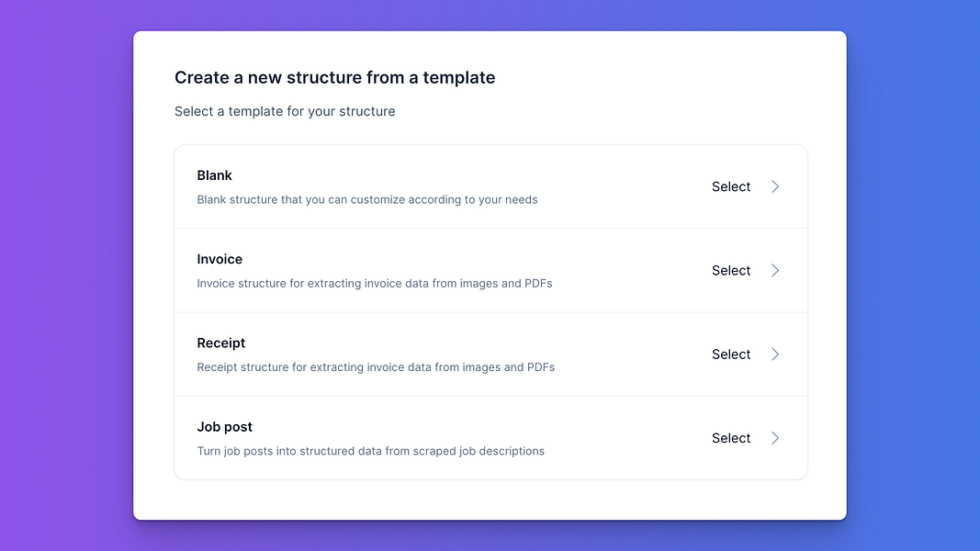The height and width of the screenshot is (551, 980).
Task: Click the 'Turn job posts into structured data' description
Action: point(371,451)
